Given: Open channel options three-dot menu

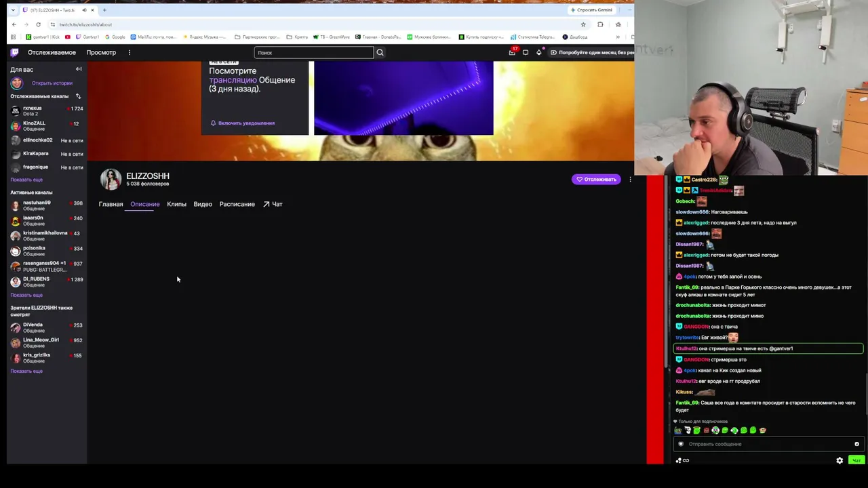Looking at the screenshot, I should coord(630,179).
